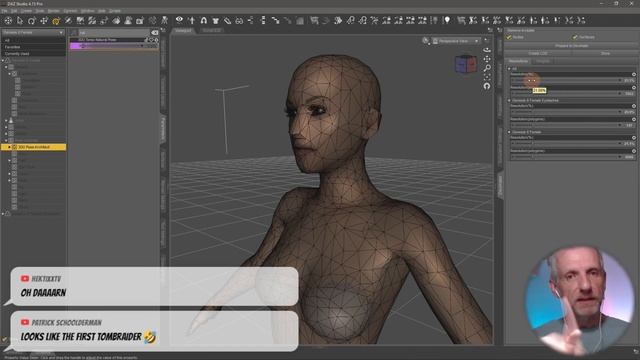Open the Edit menu
Viewport: 640px width, 360px height.
point(14,11)
